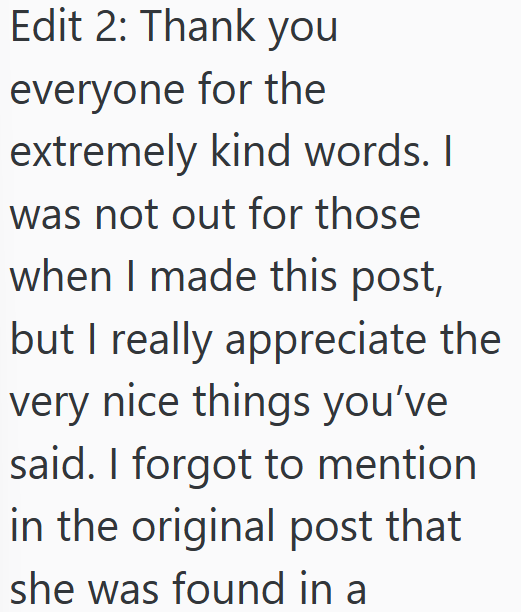Click the word "things"
This screenshot has height=612, width=521.
251,404
